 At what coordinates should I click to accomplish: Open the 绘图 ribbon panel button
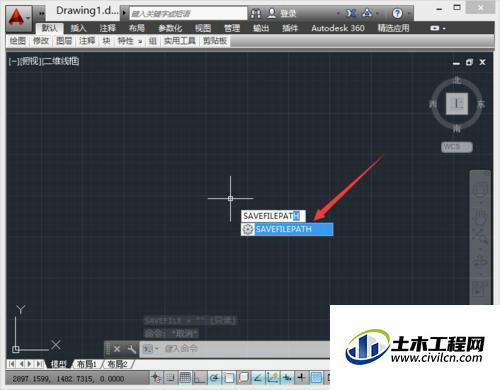coord(18,41)
